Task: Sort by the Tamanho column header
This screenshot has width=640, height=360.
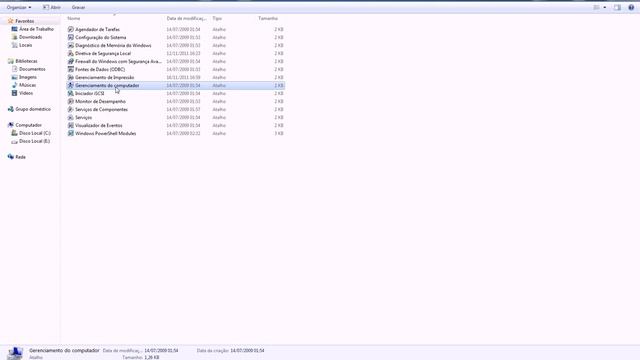Action: [x=268, y=18]
